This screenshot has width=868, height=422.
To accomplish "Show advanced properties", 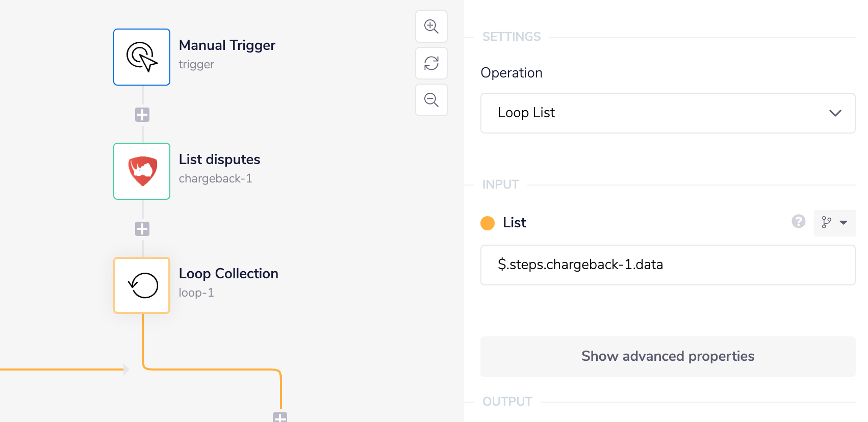I will point(667,356).
